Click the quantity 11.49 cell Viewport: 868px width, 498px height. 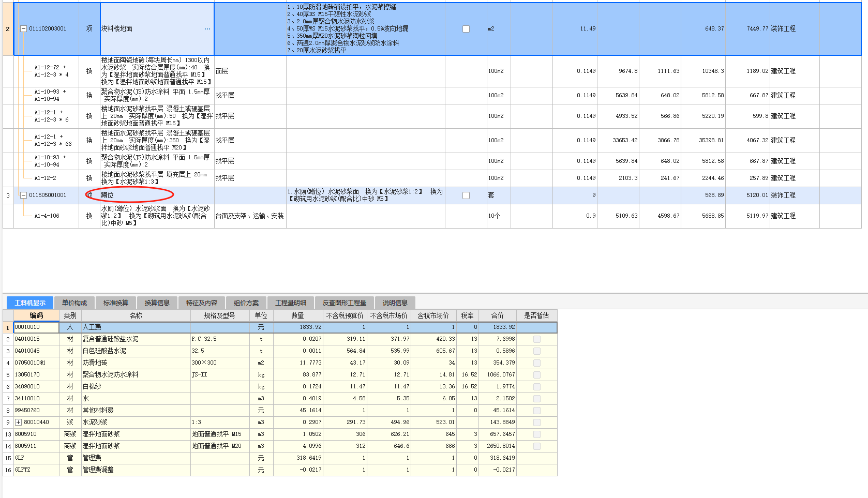coord(575,29)
